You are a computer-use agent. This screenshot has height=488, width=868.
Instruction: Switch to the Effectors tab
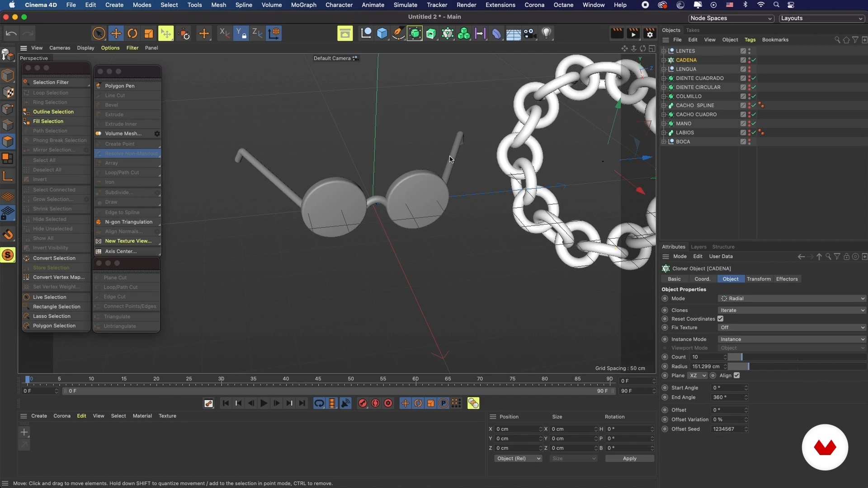(x=787, y=279)
